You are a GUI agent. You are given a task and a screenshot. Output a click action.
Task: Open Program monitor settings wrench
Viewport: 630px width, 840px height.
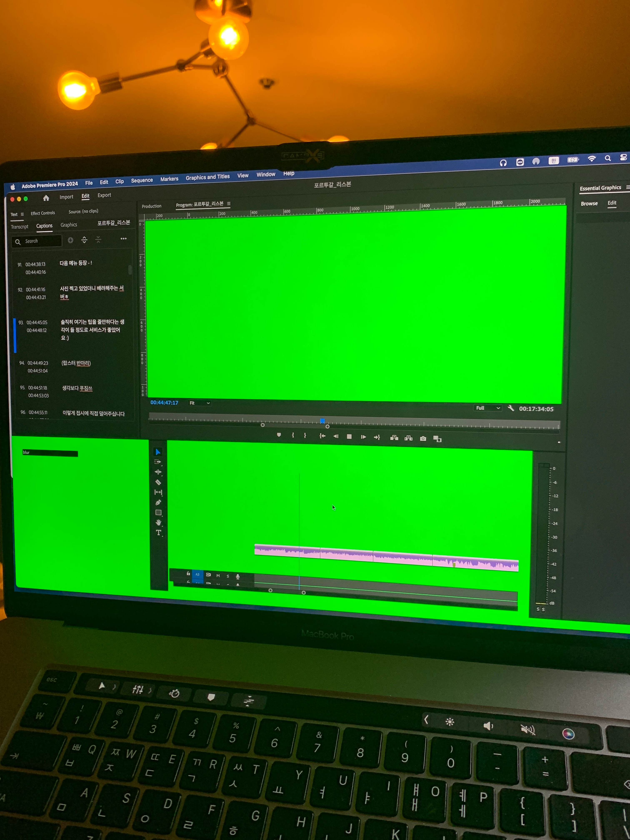click(511, 408)
